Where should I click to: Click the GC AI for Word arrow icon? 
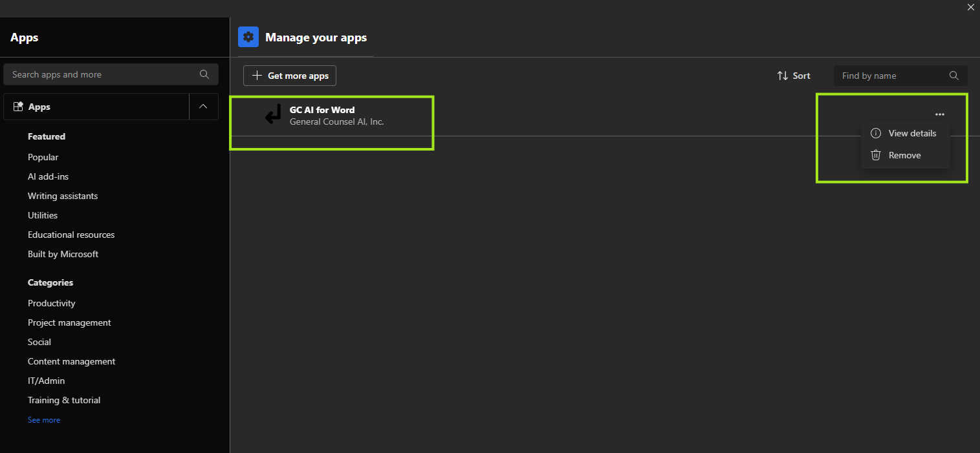tap(272, 115)
